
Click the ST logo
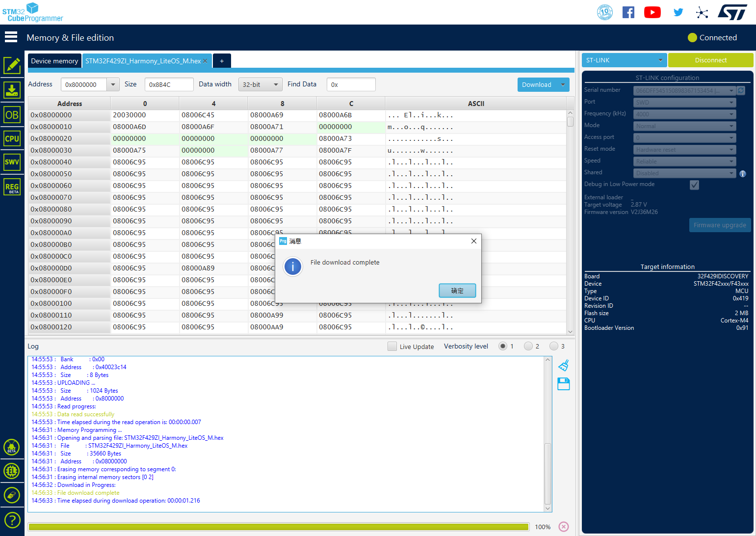[x=732, y=12]
